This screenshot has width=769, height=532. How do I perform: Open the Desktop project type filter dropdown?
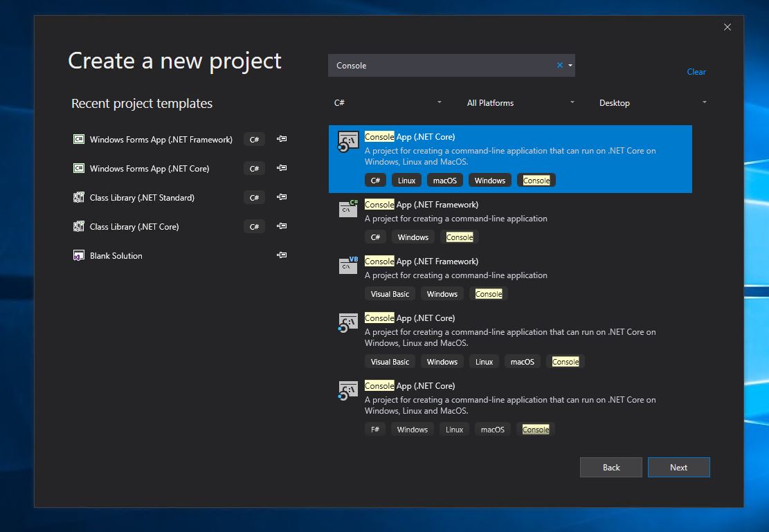[x=652, y=102]
